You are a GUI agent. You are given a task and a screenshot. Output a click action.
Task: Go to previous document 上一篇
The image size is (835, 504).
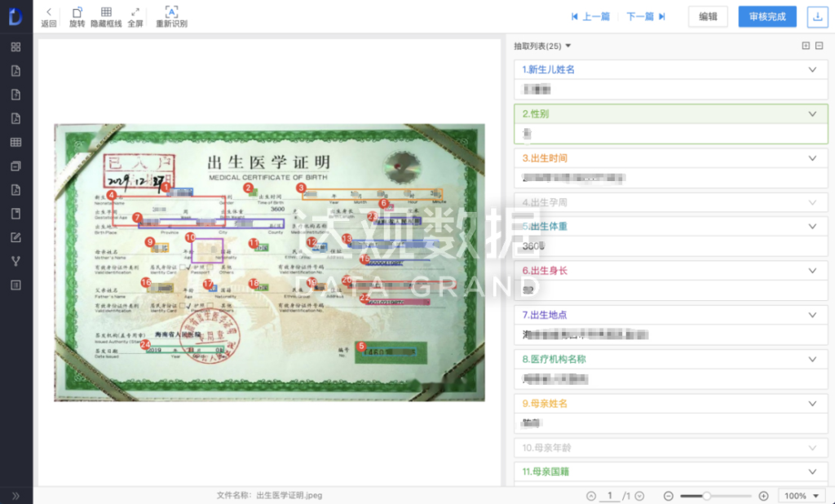pos(590,16)
